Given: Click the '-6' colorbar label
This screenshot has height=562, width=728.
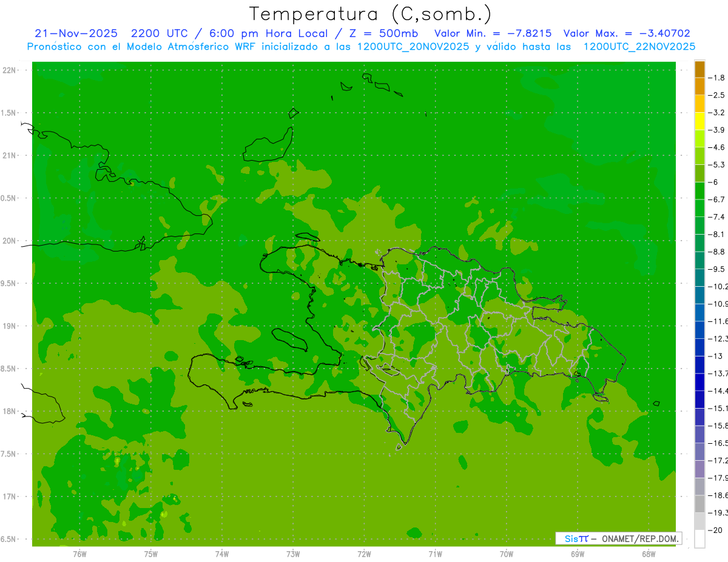Looking at the screenshot, I should point(713,182).
